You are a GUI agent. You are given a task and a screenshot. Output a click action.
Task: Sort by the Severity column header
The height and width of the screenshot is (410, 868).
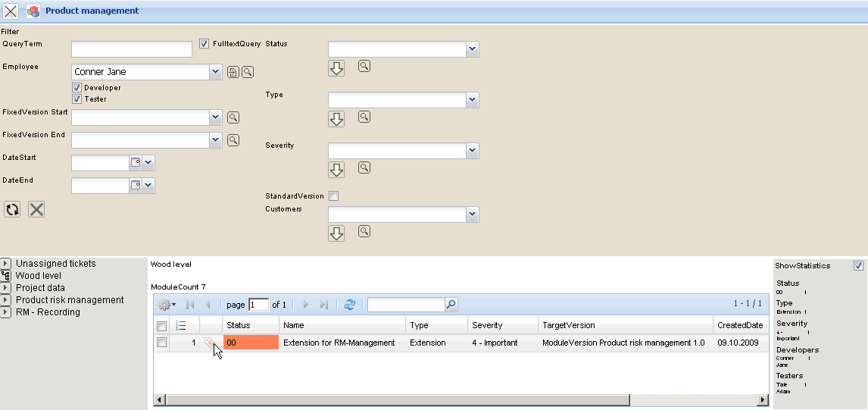click(x=487, y=325)
